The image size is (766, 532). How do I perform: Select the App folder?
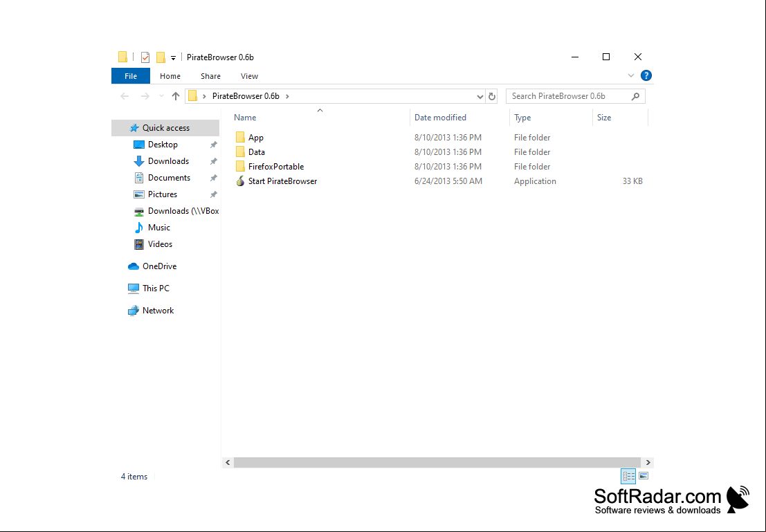point(255,138)
